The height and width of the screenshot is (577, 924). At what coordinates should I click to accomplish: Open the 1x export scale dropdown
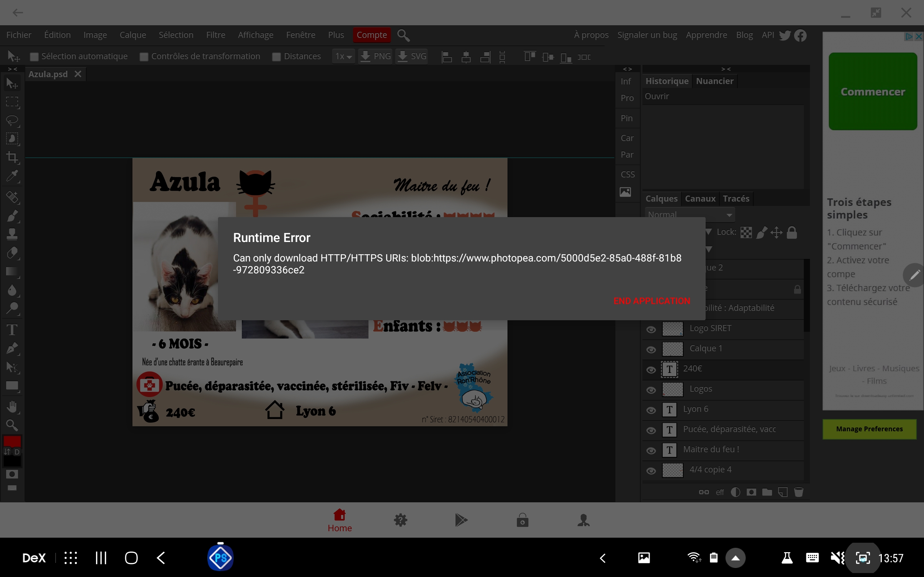[343, 57]
